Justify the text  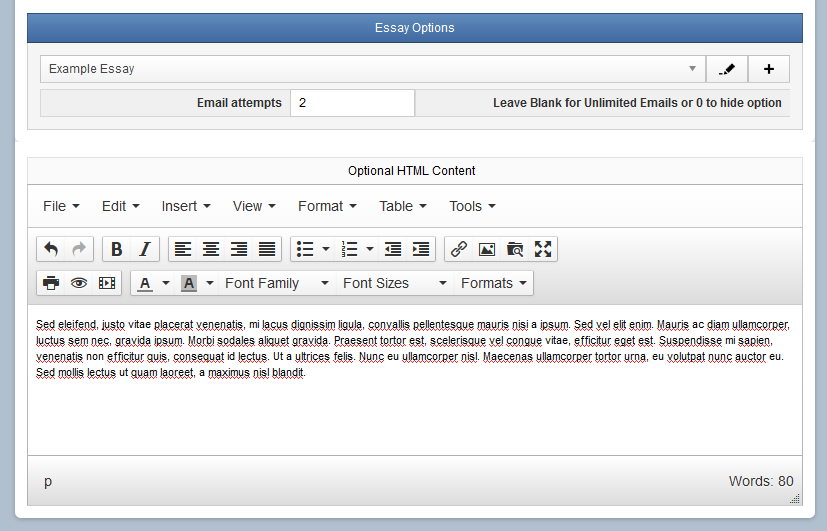pyautogui.click(x=267, y=249)
